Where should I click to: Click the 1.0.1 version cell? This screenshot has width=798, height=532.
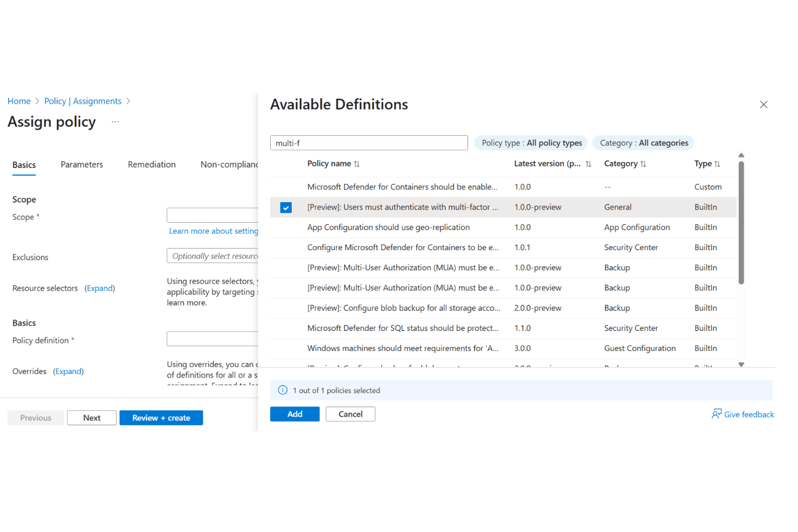(522, 247)
